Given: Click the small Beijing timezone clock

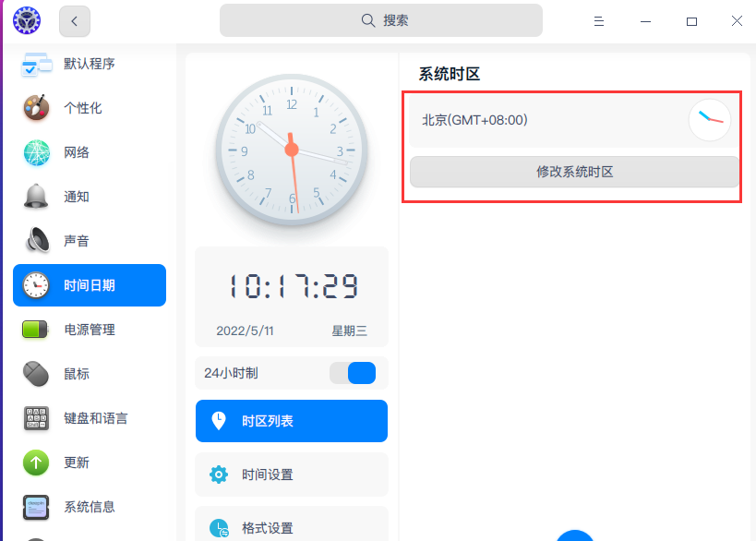Looking at the screenshot, I should pyautogui.click(x=710, y=120).
